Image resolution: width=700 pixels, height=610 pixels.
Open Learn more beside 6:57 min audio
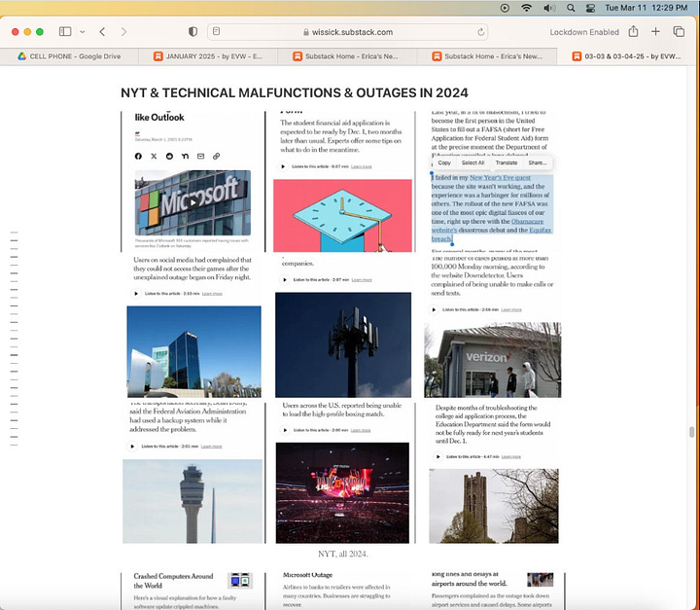tap(361, 166)
